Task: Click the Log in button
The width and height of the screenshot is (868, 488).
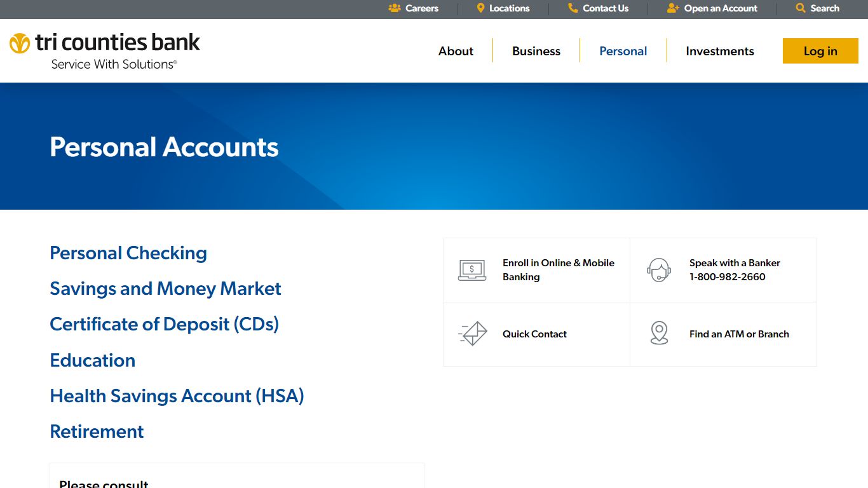Action: 820,51
